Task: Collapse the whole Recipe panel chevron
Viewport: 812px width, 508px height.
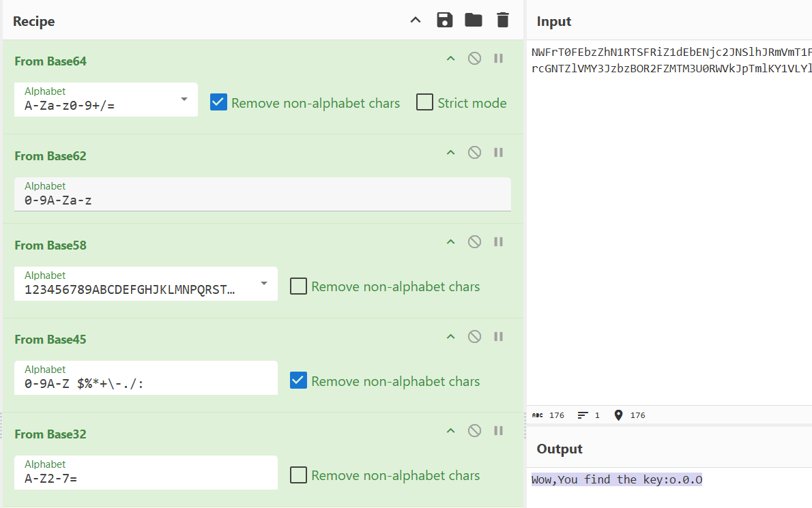Action: pyautogui.click(x=416, y=20)
